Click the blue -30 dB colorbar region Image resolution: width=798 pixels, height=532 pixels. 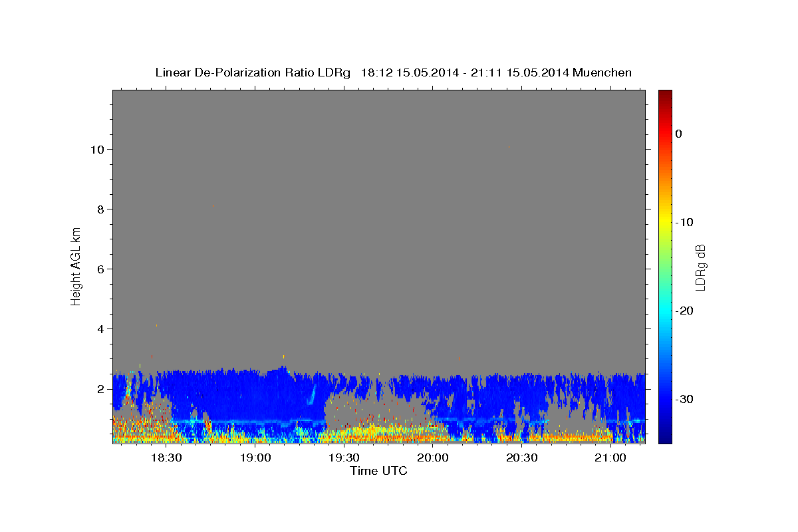click(665, 399)
